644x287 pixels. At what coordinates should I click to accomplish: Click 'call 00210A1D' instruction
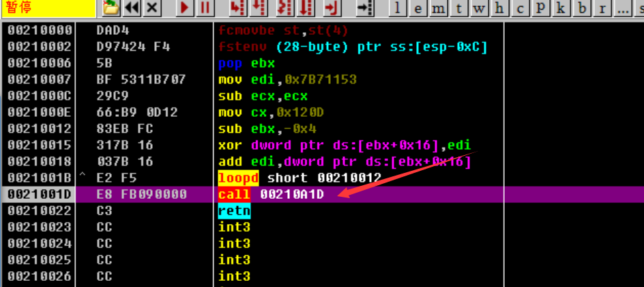coord(271,194)
